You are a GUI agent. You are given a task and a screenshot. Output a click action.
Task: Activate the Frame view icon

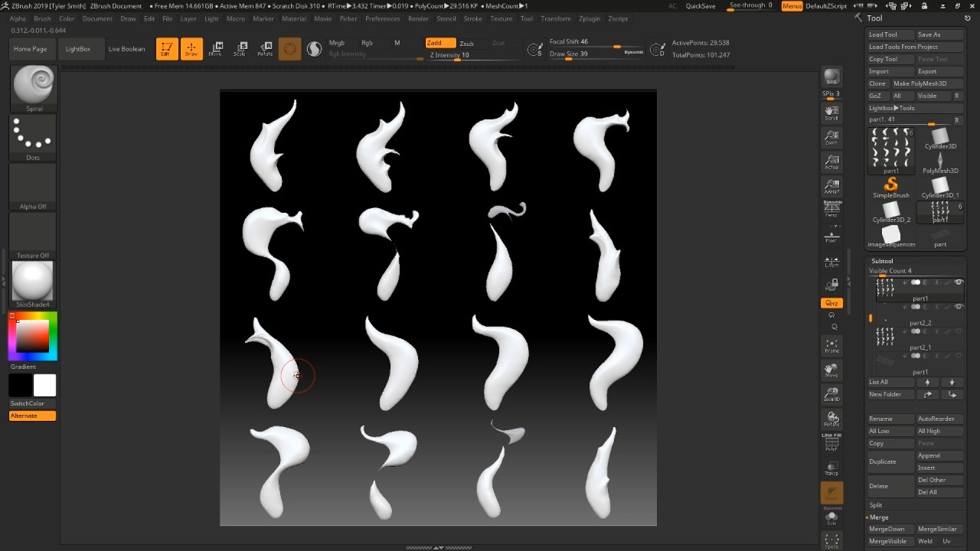coord(831,346)
